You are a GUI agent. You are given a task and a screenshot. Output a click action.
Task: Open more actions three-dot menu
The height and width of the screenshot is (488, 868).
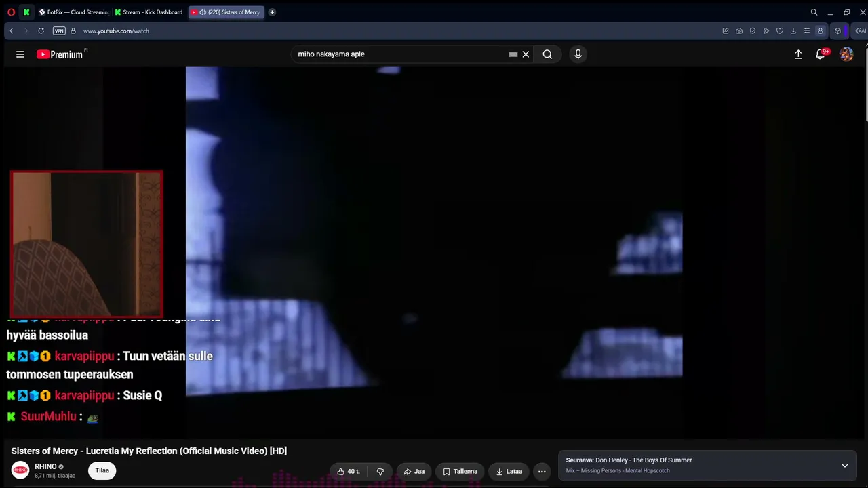click(x=542, y=471)
